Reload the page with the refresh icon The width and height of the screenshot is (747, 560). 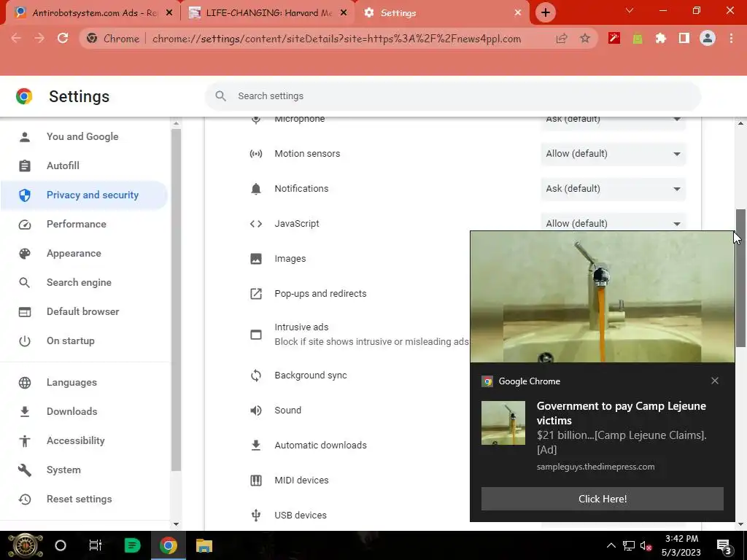pos(63,38)
